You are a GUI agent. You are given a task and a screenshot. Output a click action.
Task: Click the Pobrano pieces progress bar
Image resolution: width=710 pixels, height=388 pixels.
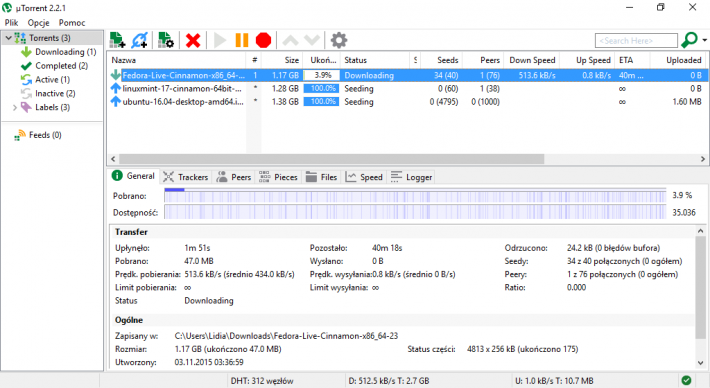pos(415,196)
